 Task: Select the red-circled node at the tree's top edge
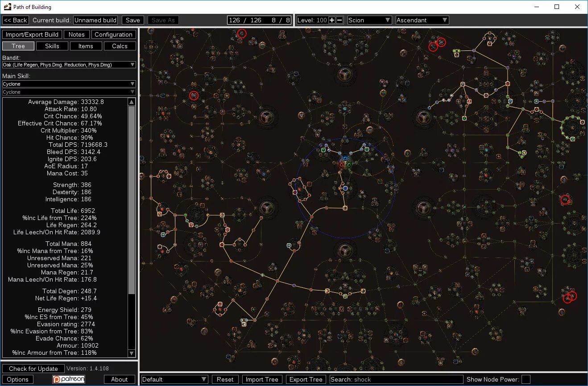(242, 33)
